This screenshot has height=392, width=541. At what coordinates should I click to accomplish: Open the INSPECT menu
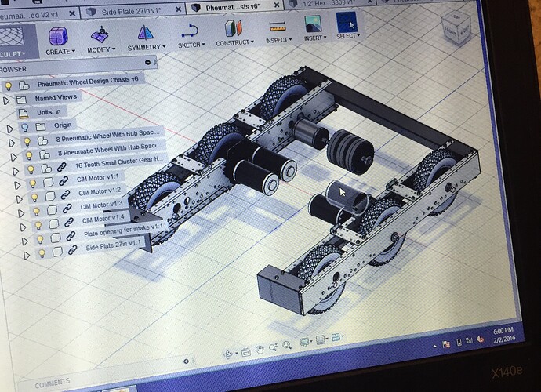click(x=279, y=40)
